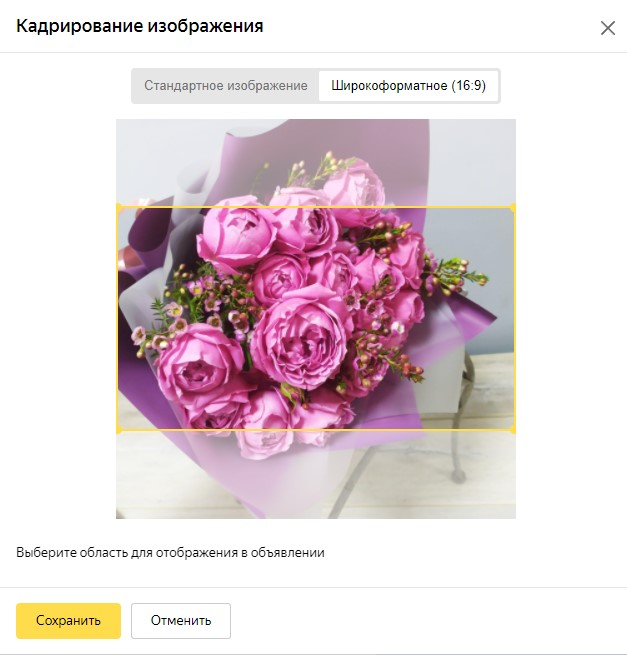This screenshot has height=655, width=627.
Task: Click the top-left yellow crop handle
Action: 118,207
